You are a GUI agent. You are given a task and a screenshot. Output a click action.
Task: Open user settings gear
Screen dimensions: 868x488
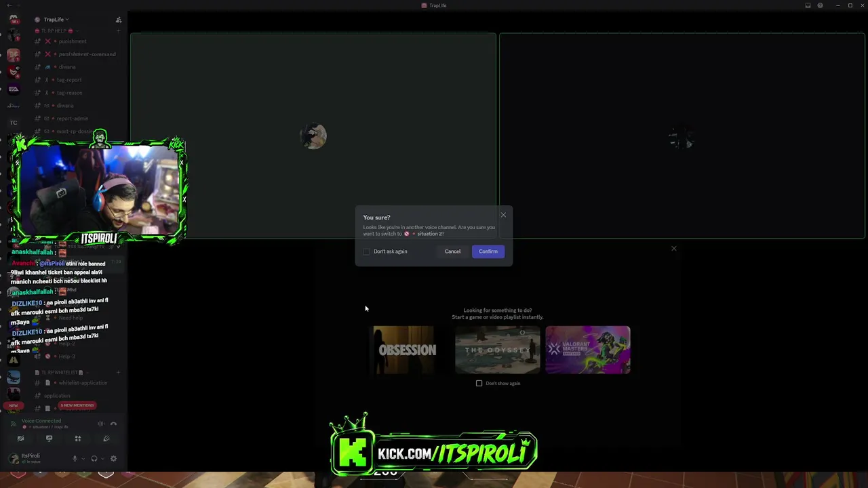click(x=113, y=459)
